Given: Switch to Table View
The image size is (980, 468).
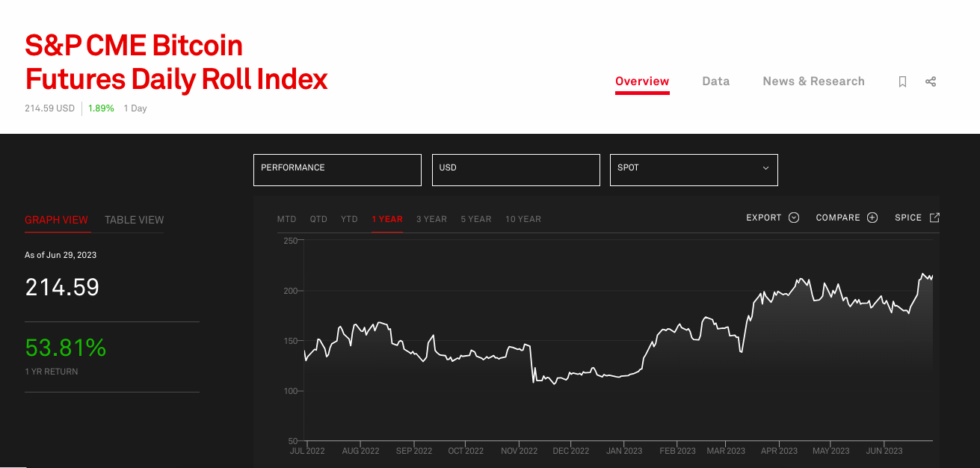Looking at the screenshot, I should pos(134,220).
